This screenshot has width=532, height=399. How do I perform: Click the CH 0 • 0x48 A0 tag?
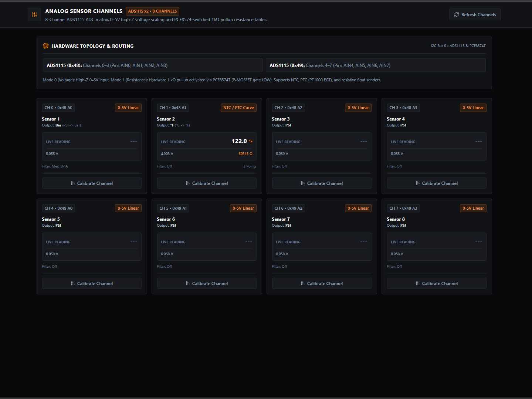(58, 108)
